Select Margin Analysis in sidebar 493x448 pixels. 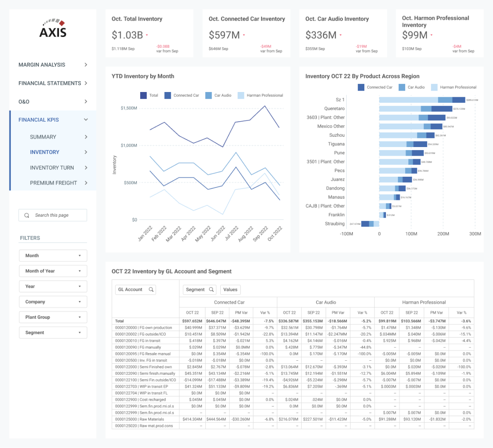(x=42, y=65)
